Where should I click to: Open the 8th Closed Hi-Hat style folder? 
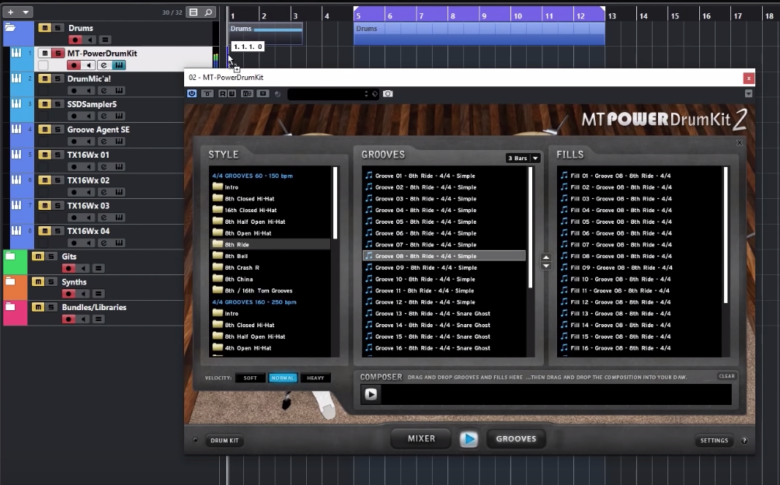pos(249,198)
